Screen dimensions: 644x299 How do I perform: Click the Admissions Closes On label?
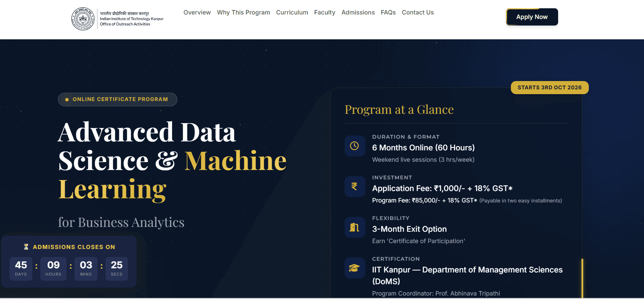74,247
